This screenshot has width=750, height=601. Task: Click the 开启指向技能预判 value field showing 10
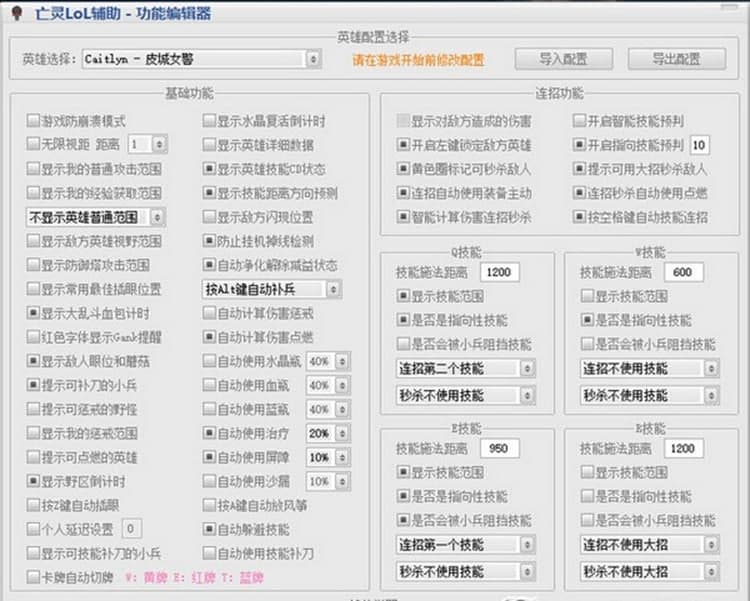pos(699,145)
